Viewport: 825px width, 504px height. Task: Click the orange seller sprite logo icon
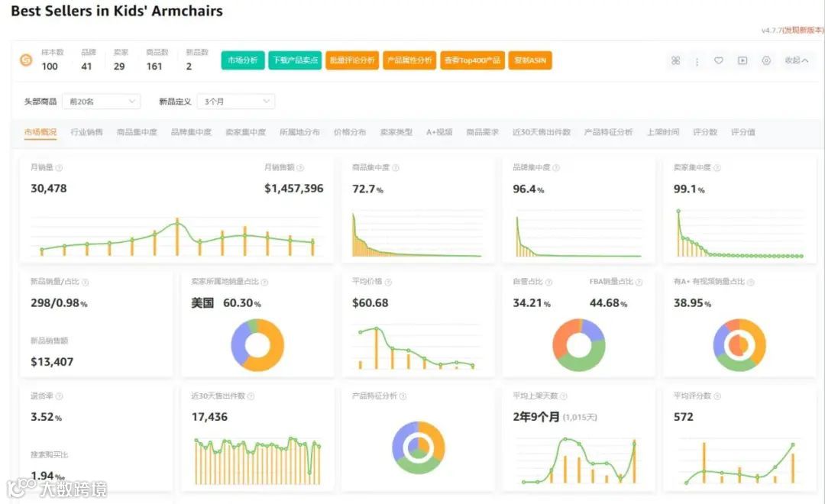[26, 60]
